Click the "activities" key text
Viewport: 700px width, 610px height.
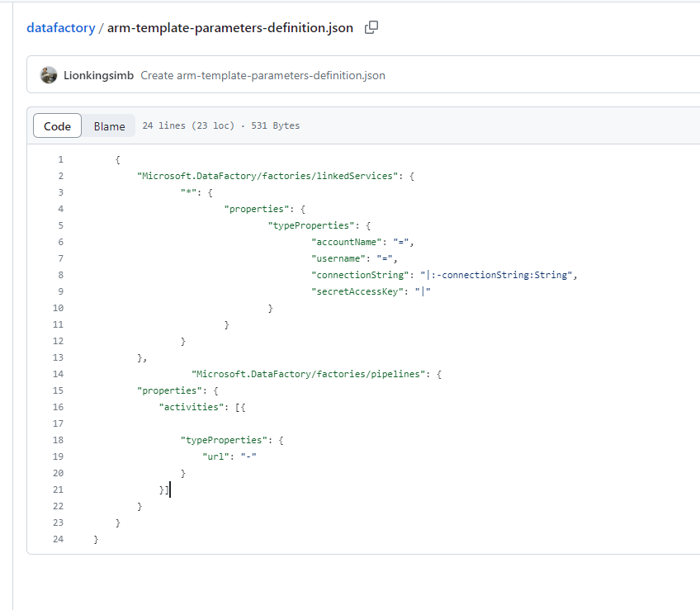191,407
